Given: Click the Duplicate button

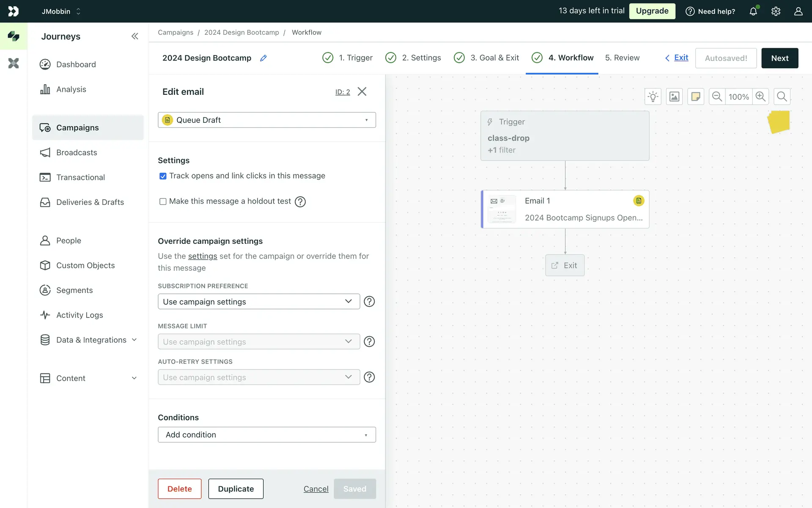Looking at the screenshot, I should (x=236, y=489).
